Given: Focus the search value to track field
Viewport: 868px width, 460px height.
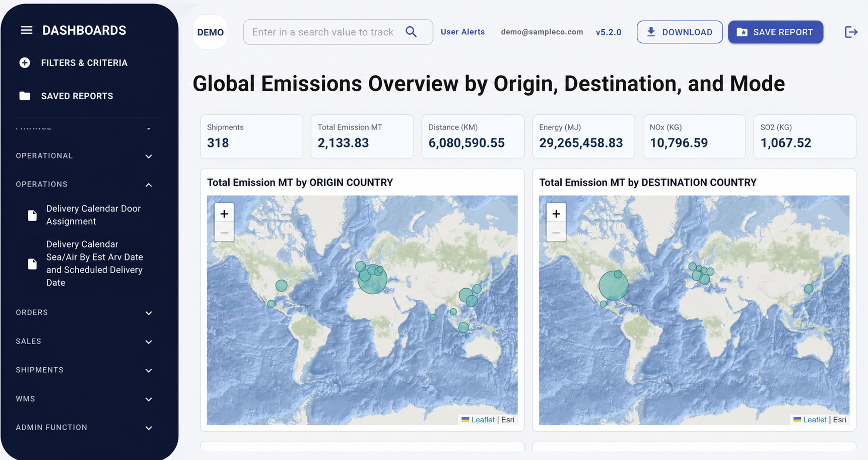Looking at the screenshot, I should 338,32.
